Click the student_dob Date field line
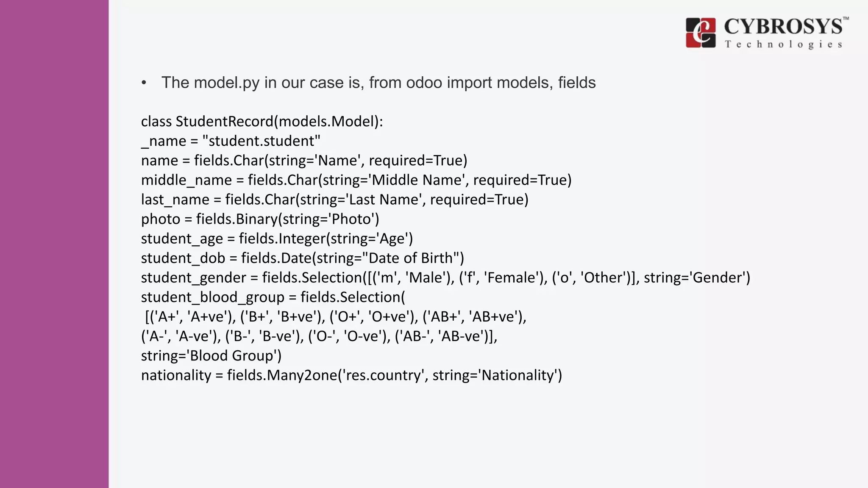 pyautogui.click(x=302, y=258)
